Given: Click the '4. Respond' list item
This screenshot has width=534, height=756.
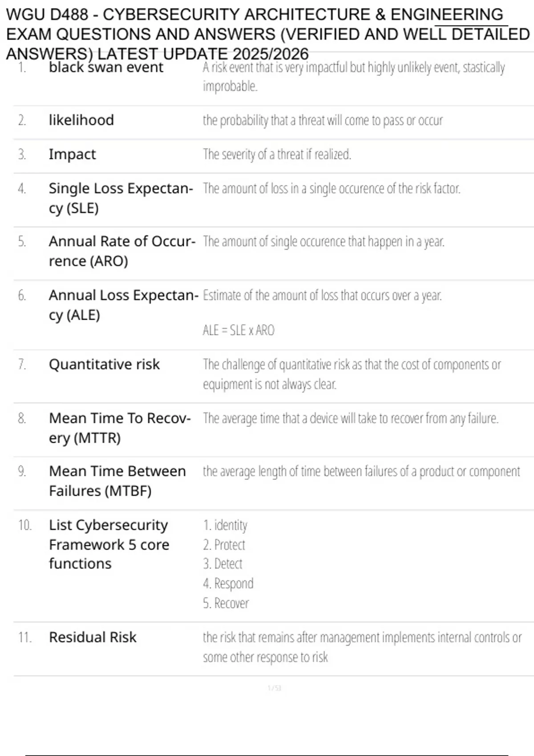Looking at the screenshot, I should (228, 583).
